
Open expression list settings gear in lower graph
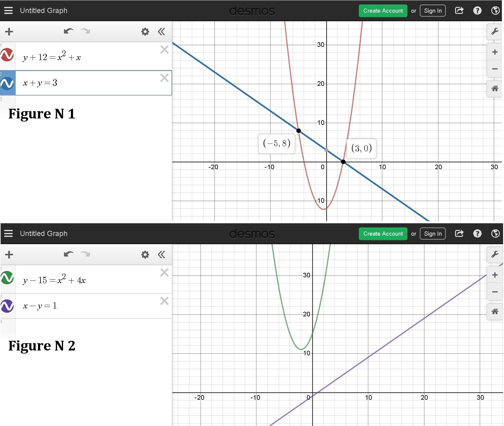[145, 254]
